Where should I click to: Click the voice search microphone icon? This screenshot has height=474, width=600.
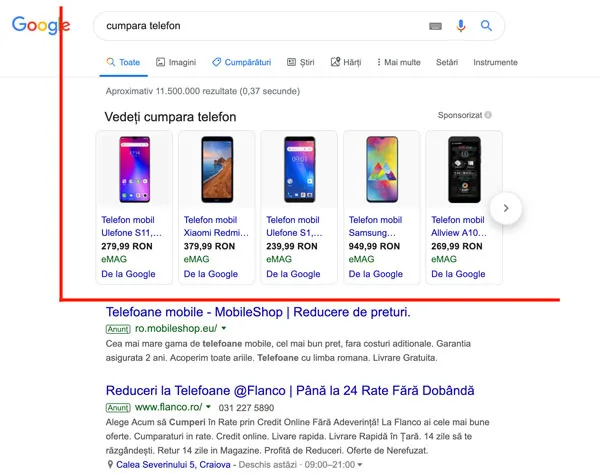(461, 26)
